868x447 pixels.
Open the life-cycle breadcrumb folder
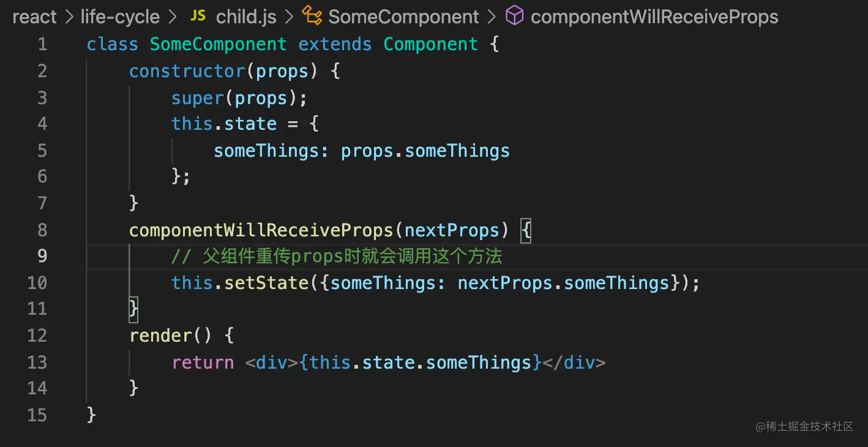tap(120, 17)
